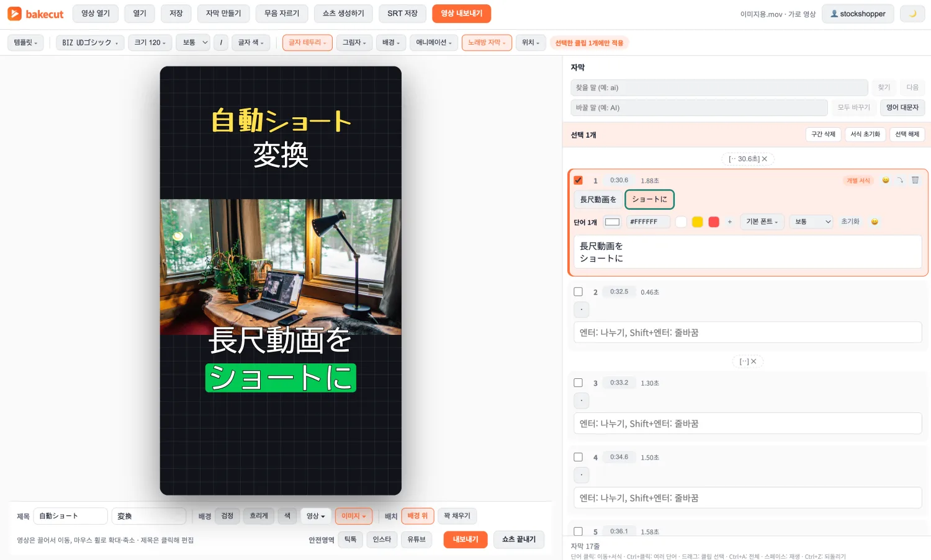This screenshot has width=931, height=560.
Task: Click 무음 자르기 in top menu
Action: coord(282,14)
